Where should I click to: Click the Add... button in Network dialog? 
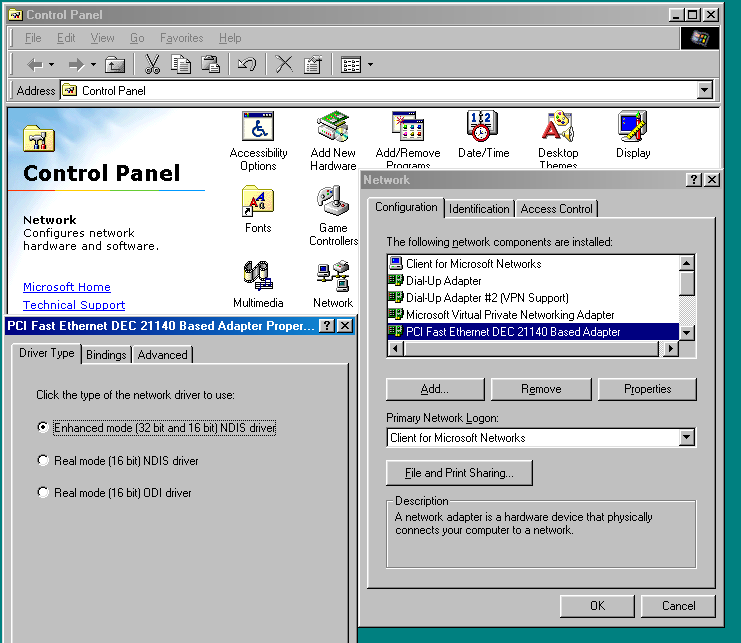pos(435,389)
